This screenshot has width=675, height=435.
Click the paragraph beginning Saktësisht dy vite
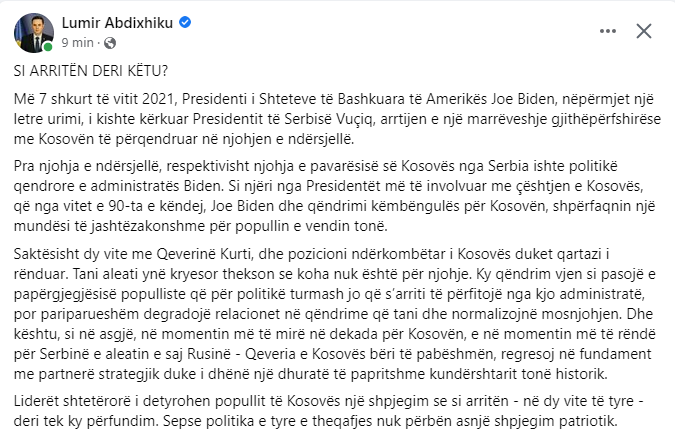tap(334, 314)
